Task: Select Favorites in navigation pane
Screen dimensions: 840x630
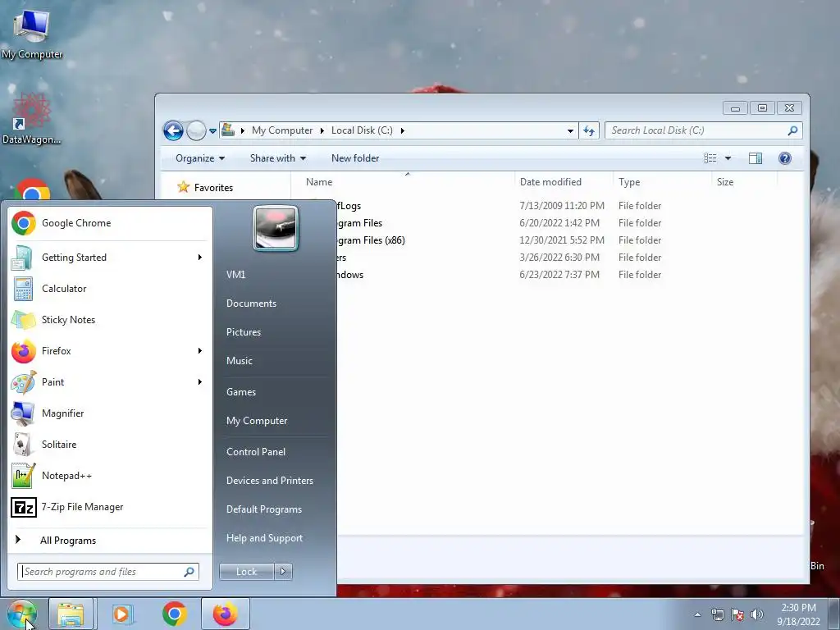Action: [213, 188]
